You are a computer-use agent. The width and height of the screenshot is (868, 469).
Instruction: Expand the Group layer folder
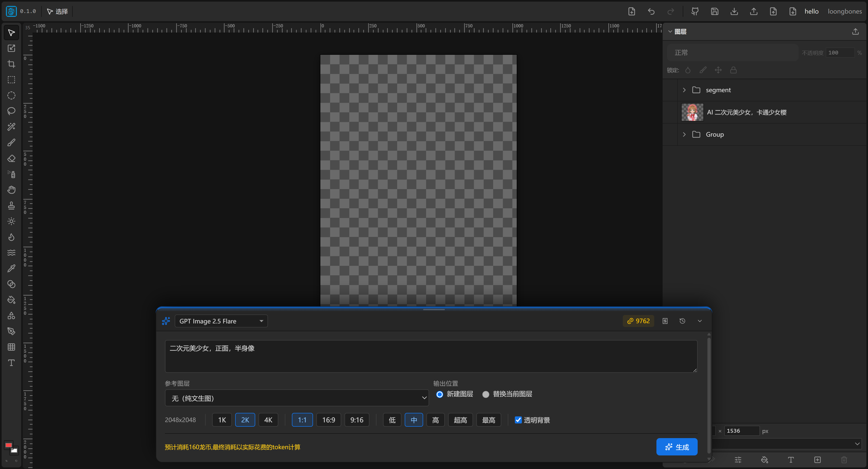tap(684, 134)
